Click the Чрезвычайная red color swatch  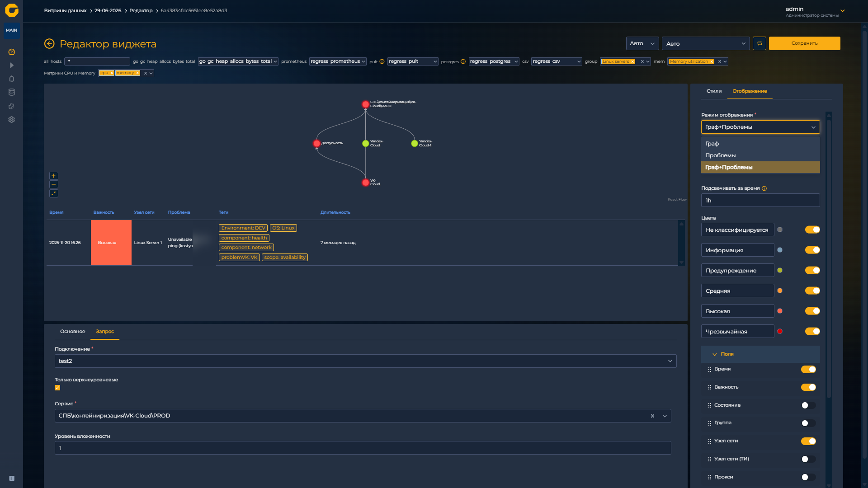click(x=780, y=331)
